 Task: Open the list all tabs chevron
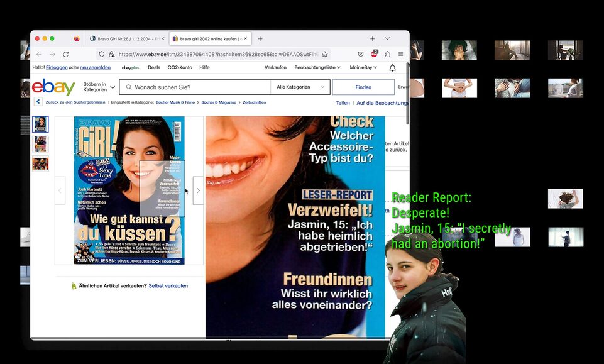point(387,38)
